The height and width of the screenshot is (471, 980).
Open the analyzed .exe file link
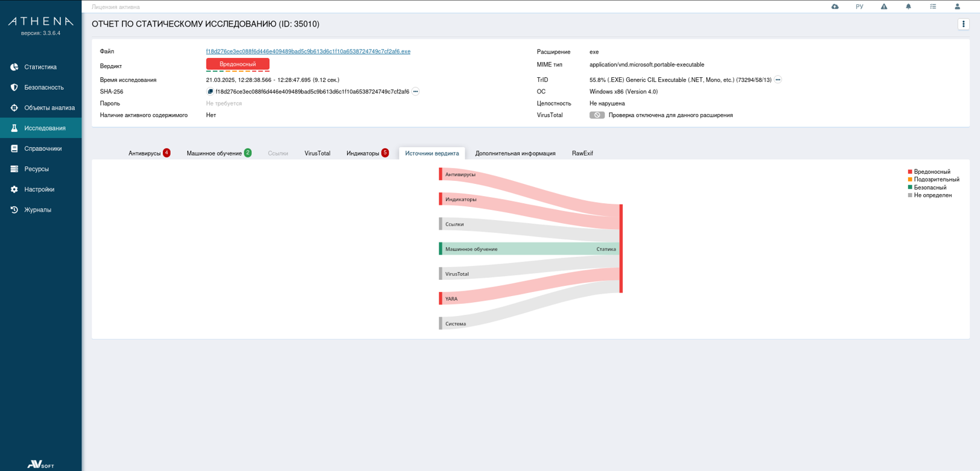point(308,52)
